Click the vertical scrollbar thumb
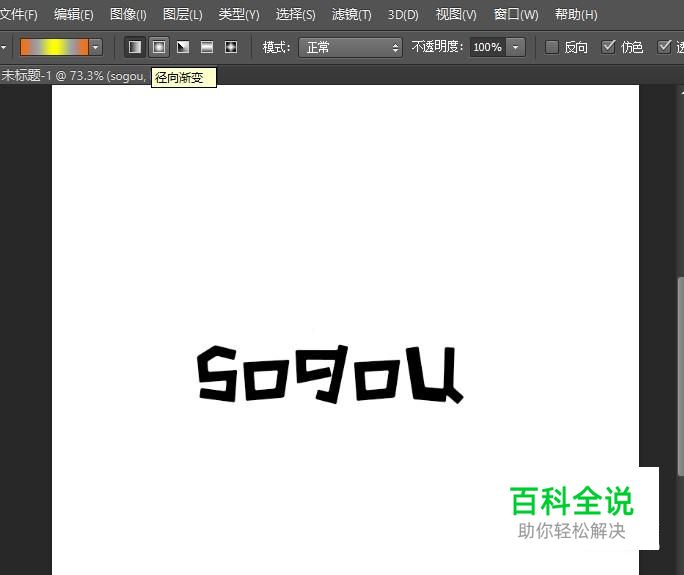 tap(681, 376)
